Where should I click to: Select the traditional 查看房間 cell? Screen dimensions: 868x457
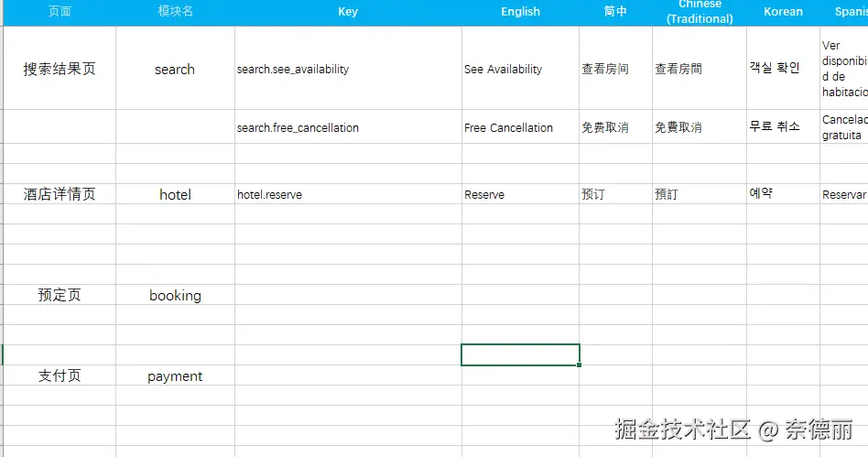click(700, 68)
